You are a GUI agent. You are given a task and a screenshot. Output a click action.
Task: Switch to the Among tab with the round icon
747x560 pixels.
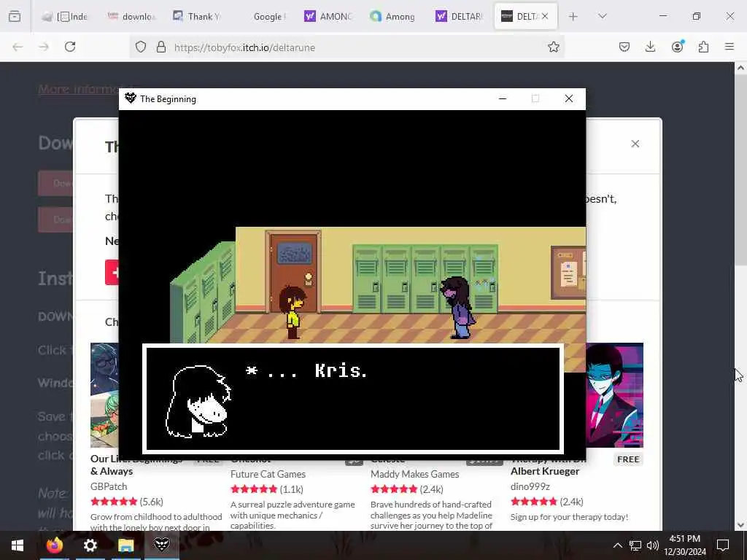(x=393, y=17)
